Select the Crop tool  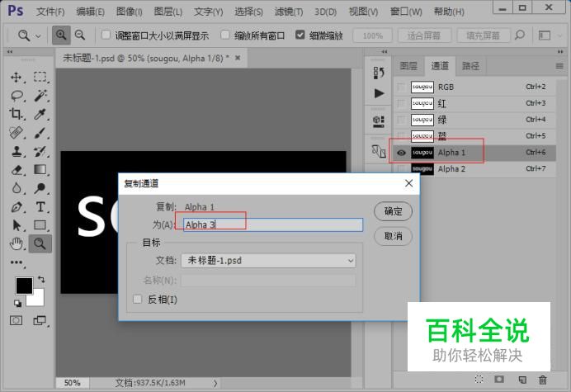point(16,114)
